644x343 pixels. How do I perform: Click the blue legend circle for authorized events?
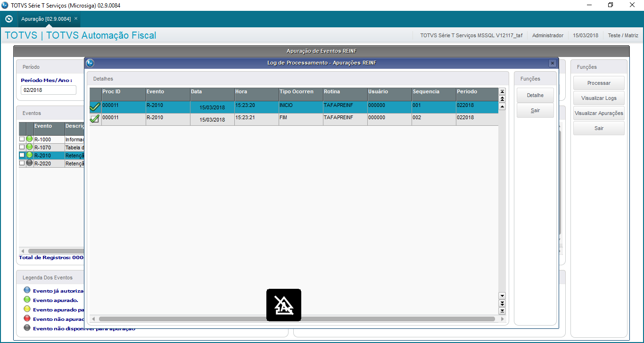pyautogui.click(x=27, y=290)
